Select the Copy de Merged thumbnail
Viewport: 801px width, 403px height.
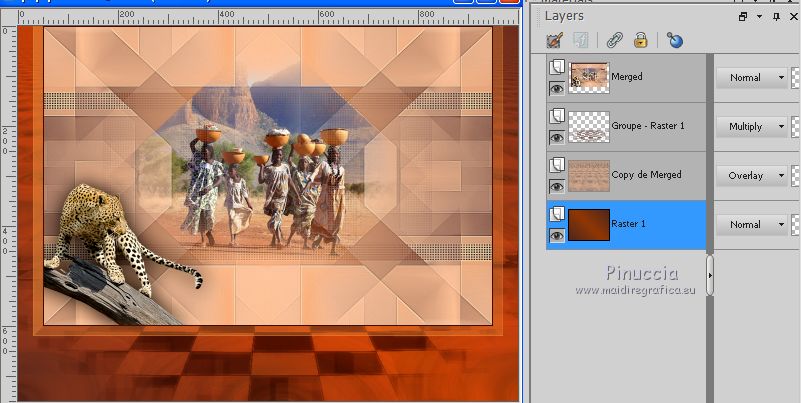(x=589, y=176)
